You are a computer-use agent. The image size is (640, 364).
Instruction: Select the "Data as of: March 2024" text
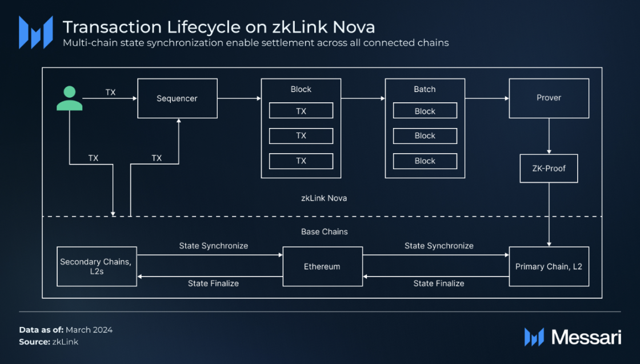pos(66,330)
